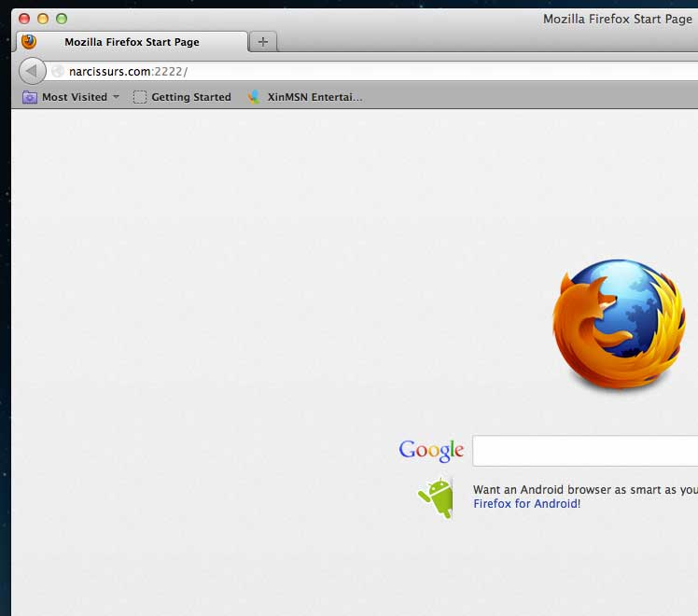Close the window with red button
The height and width of the screenshot is (616, 698).
(x=24, y=19)
